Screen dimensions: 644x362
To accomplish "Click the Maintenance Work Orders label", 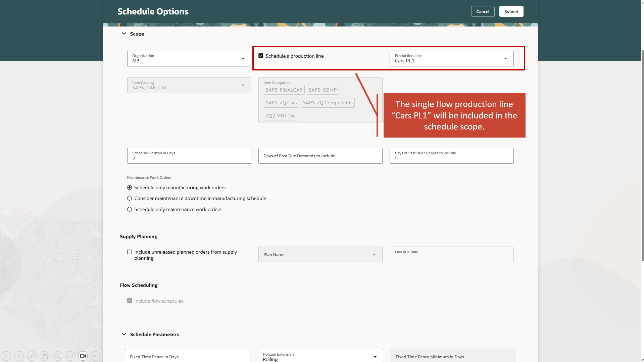I will (x=149, y=177).
